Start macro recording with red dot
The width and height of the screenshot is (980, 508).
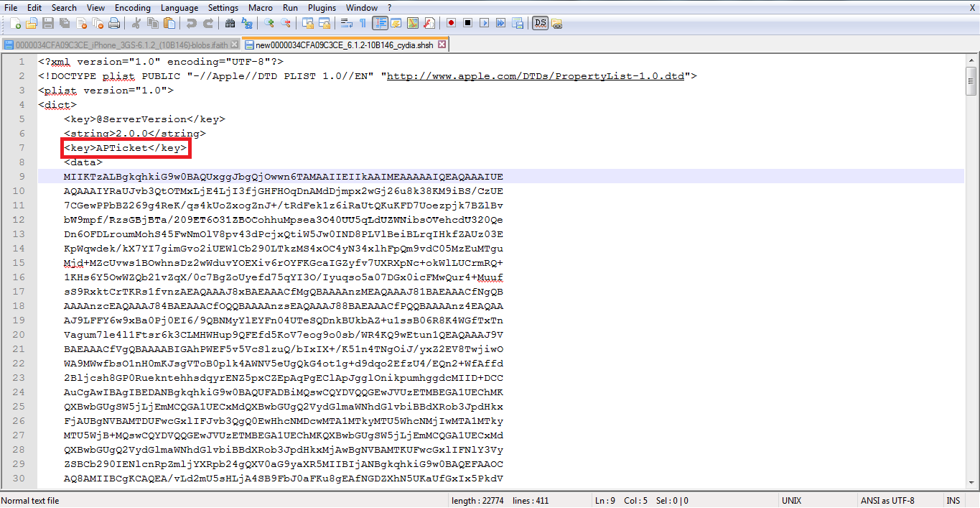[x=451, y=23]
